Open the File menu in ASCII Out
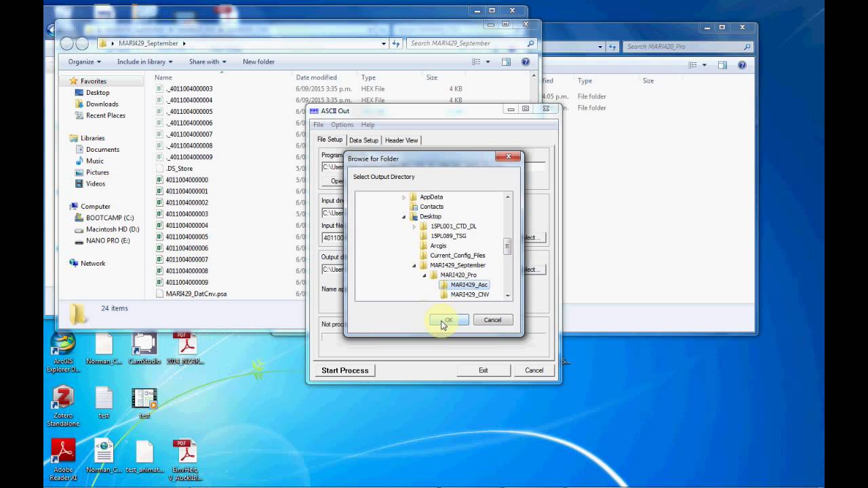Screen dimensions: 868x488 coord(318,125)
